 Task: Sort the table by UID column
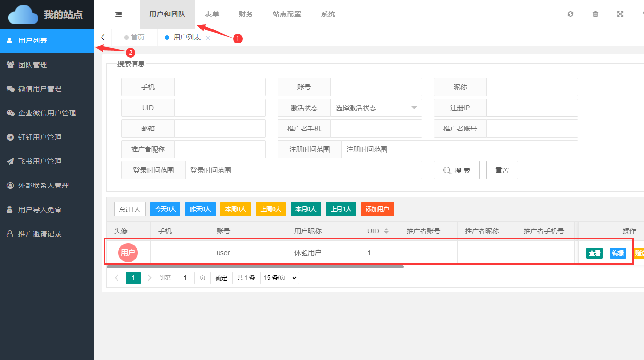pyautogui.click(x=386, y=231)
